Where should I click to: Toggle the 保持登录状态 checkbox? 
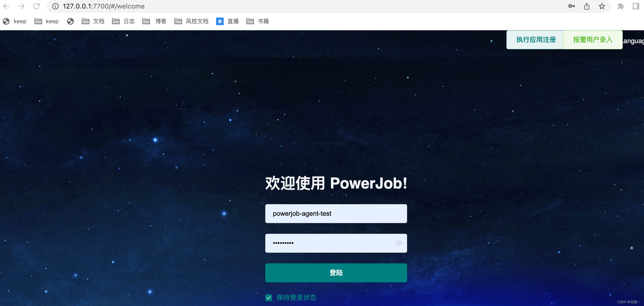pos(269,297)
